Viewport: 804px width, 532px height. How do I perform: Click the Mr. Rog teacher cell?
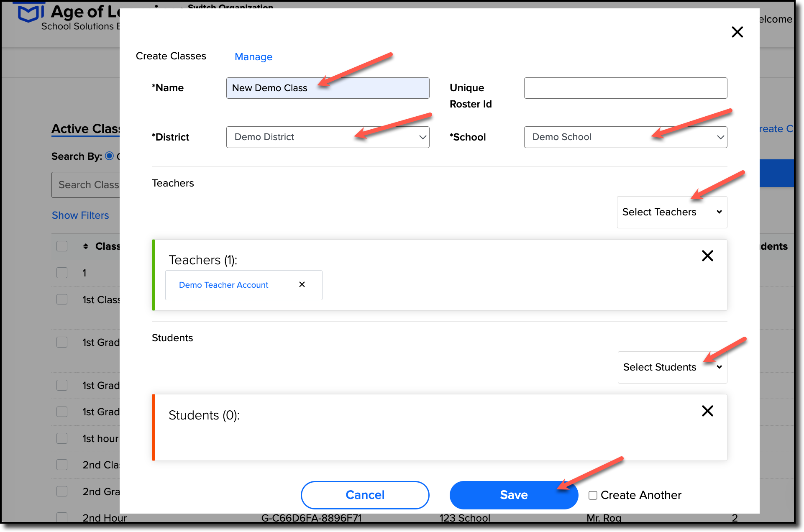coord(604,518)
